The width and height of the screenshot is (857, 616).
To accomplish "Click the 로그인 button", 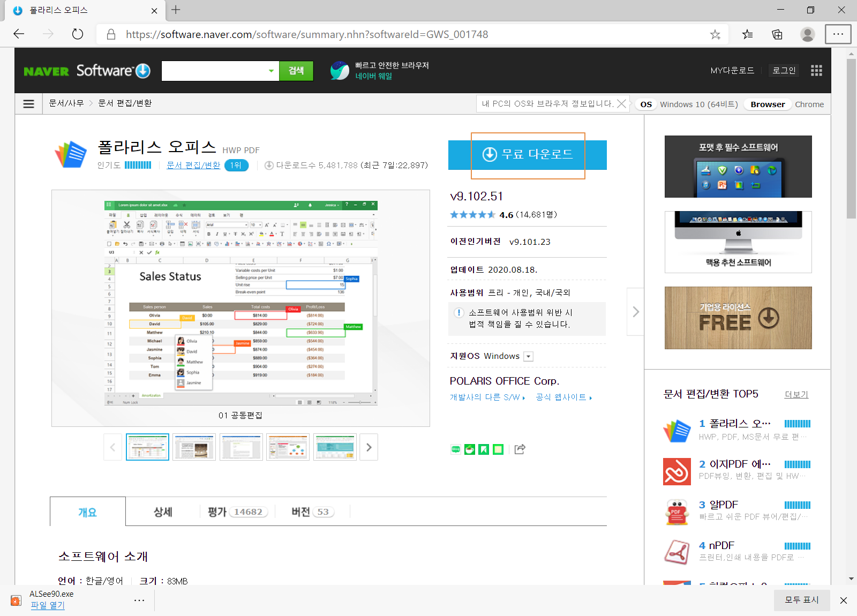I will [x=784, y=71].
